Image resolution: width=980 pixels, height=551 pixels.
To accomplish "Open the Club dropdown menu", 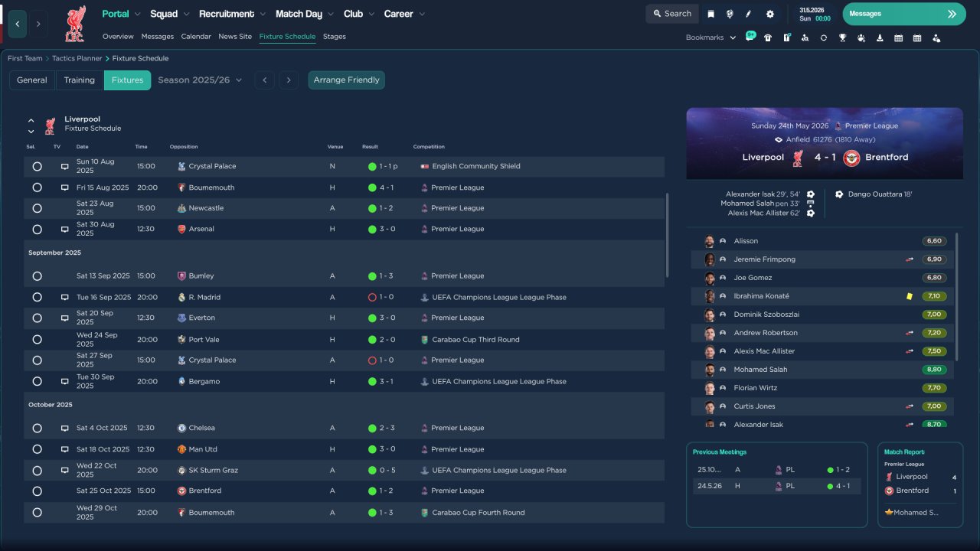I will (359, 14).
